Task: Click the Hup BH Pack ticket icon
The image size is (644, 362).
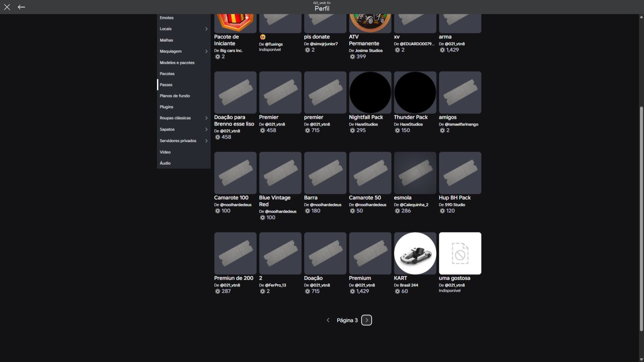Action: [x=460, y=173]
